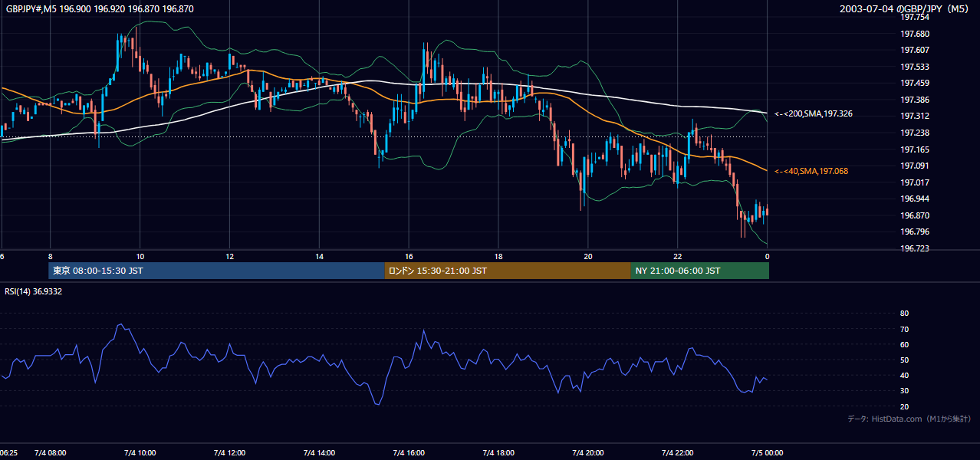Click hour label 18 under the price chart
The width and height of the screenshot is (980, 460).
(x=498, y=256)
